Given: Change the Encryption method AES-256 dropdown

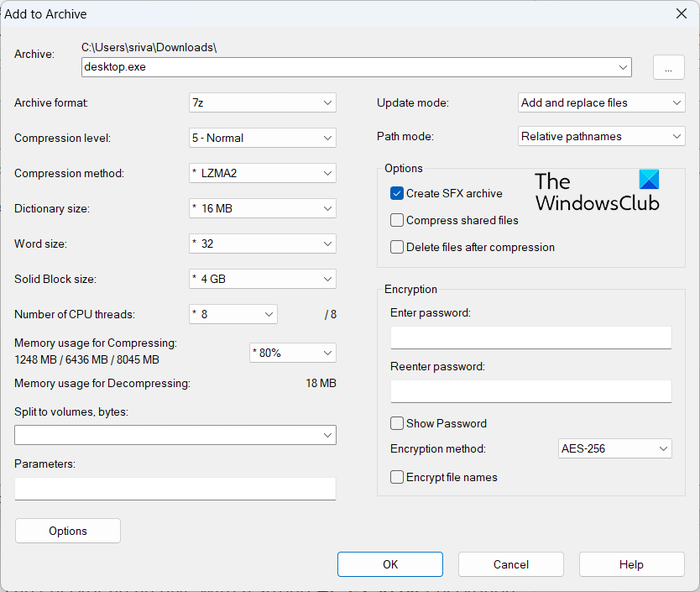Looking at the screenshot, I should 614,449.
